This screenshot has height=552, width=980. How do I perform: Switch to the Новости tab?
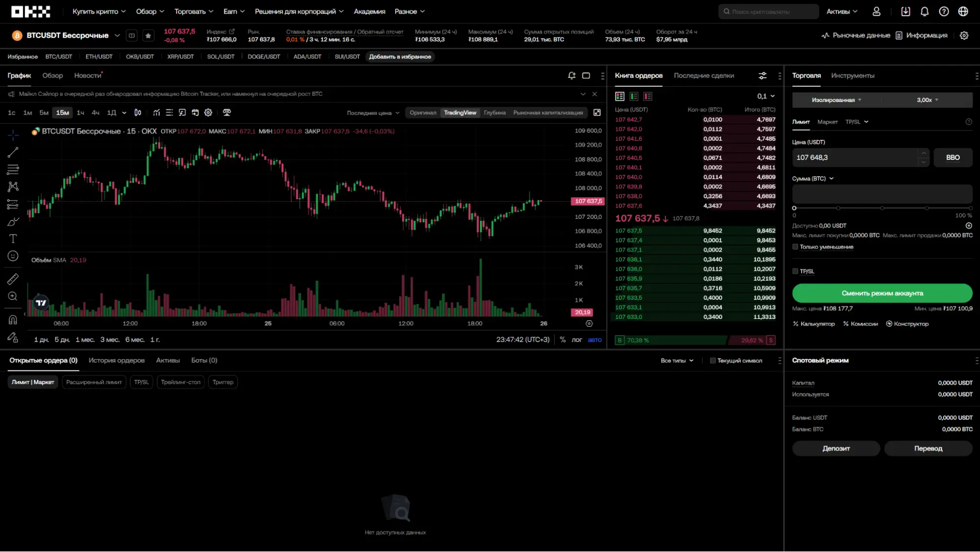click(x=87, y=76)
